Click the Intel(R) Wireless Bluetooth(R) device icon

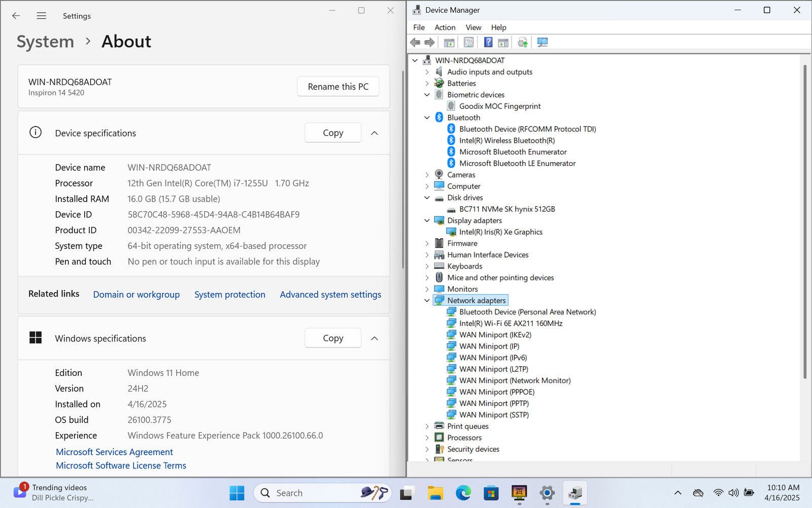pyautogui.click(x=451, y=140)
